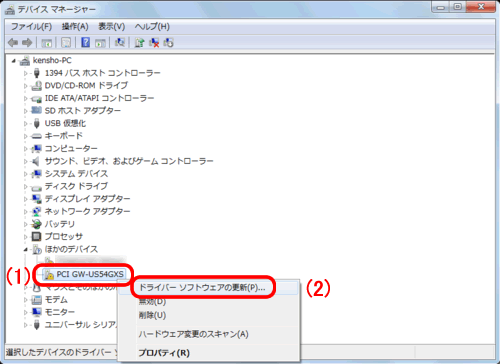Choose プロパティ(R) in the context menu
Screen dimensions: 500x364
[x=164, y=353]
